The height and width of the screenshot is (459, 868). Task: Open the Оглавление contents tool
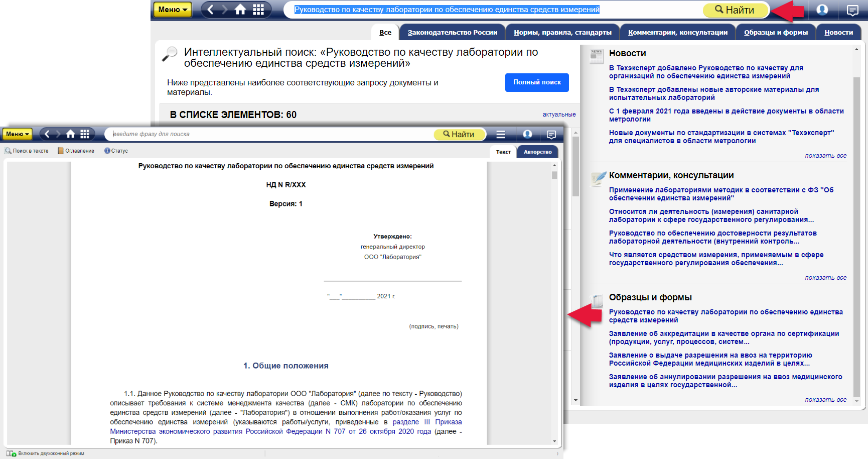pyautogui.click(x=76, y=151)
